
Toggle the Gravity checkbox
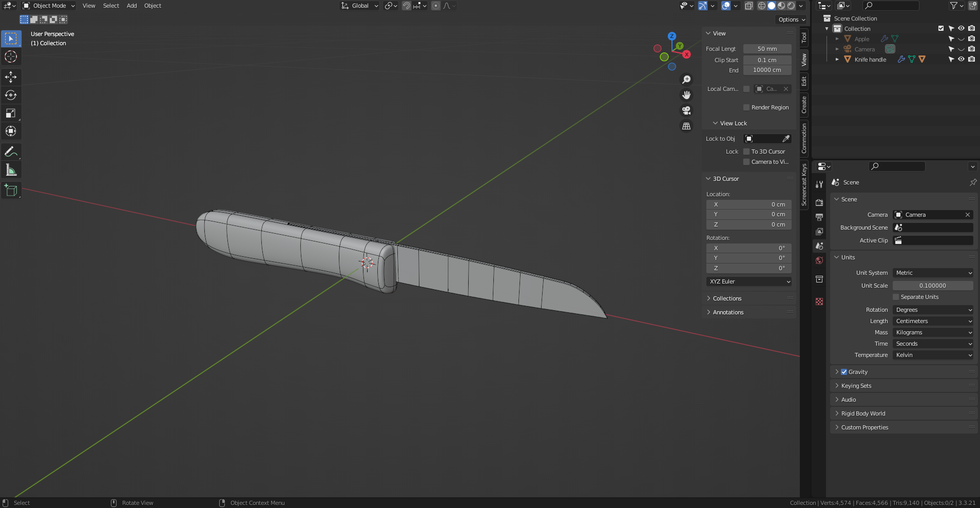[844, 372]
